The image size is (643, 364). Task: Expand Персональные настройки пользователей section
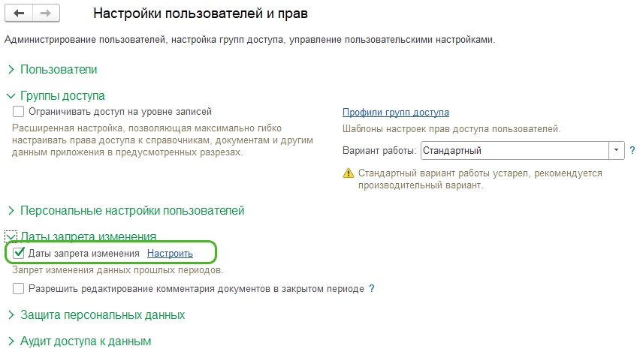click(11, 211)
